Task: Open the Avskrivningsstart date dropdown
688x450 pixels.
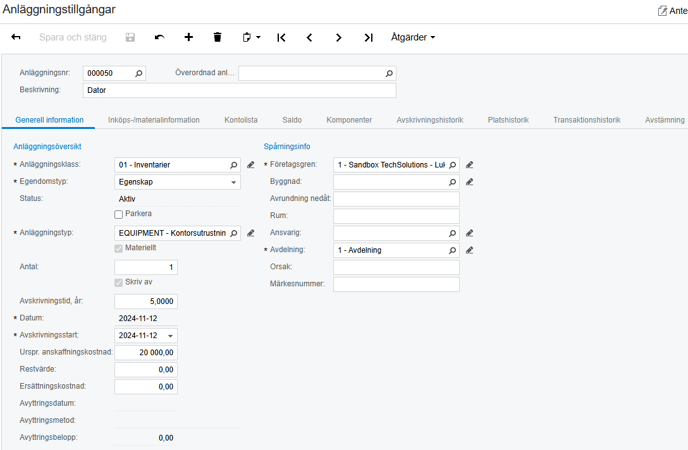Action: coord(171,336)
